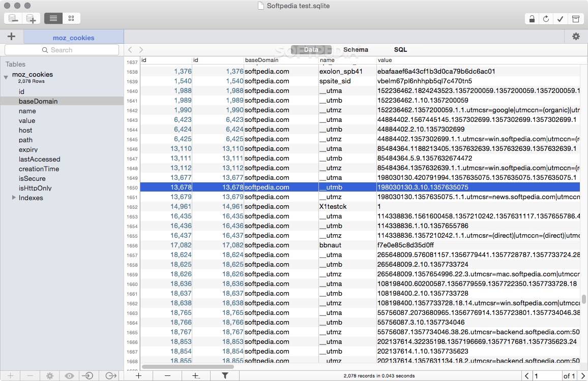Select the id column in sidebar
588x381 pixels.
(21, 91)
